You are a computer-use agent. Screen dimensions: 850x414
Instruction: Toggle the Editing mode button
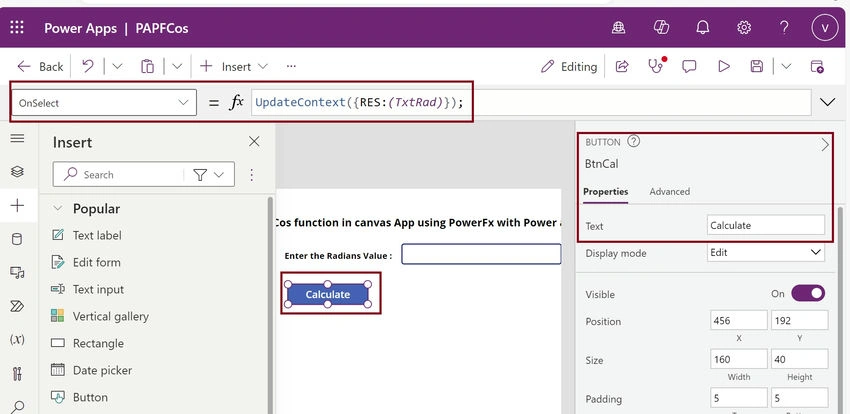tap(569, 66)
